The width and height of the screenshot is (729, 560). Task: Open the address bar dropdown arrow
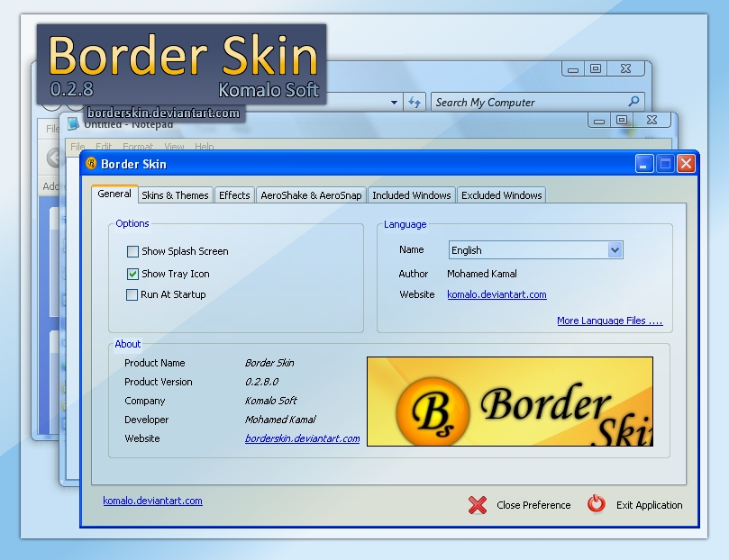coord(393,102)
